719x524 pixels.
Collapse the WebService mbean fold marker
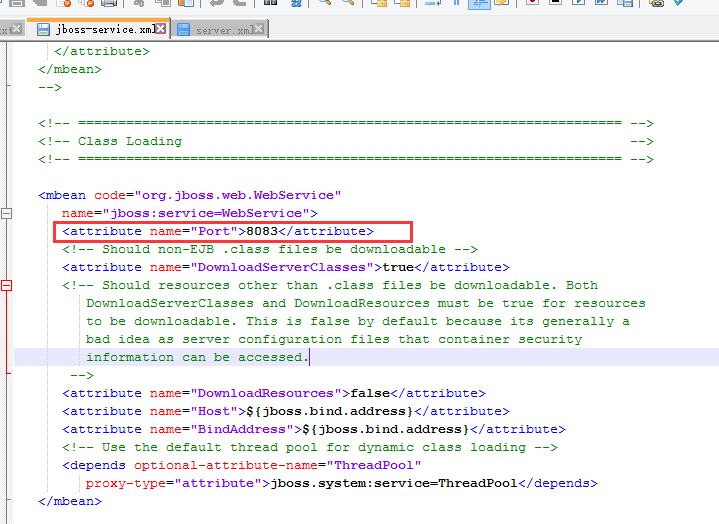click(6, 213)
